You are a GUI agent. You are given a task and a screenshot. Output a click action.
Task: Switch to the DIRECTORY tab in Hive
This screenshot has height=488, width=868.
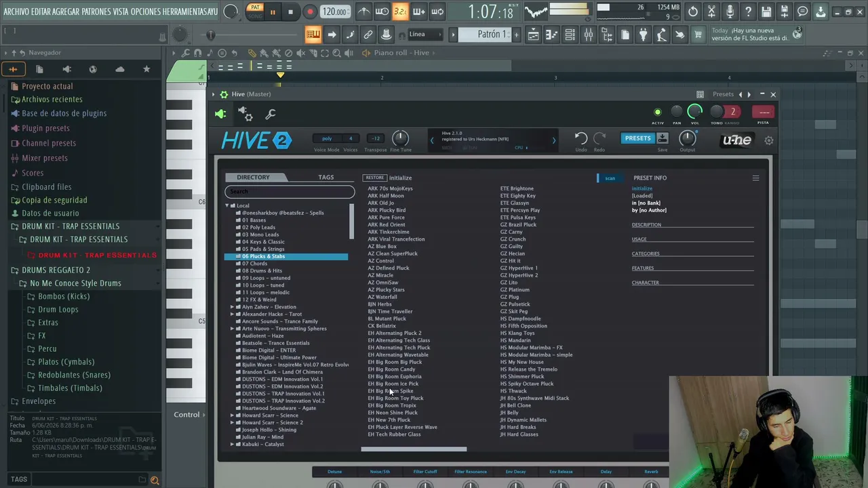[253, 178]
